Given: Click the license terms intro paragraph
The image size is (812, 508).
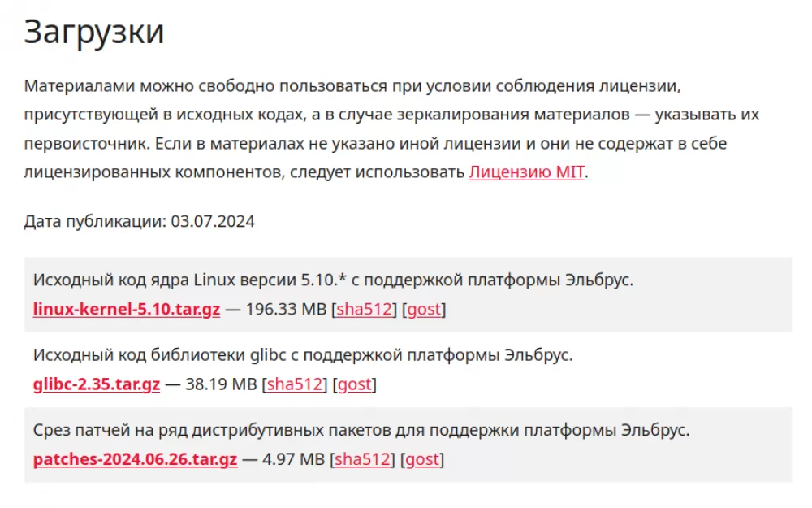Looking at the screenshot, I should click(x=391, y=128).
